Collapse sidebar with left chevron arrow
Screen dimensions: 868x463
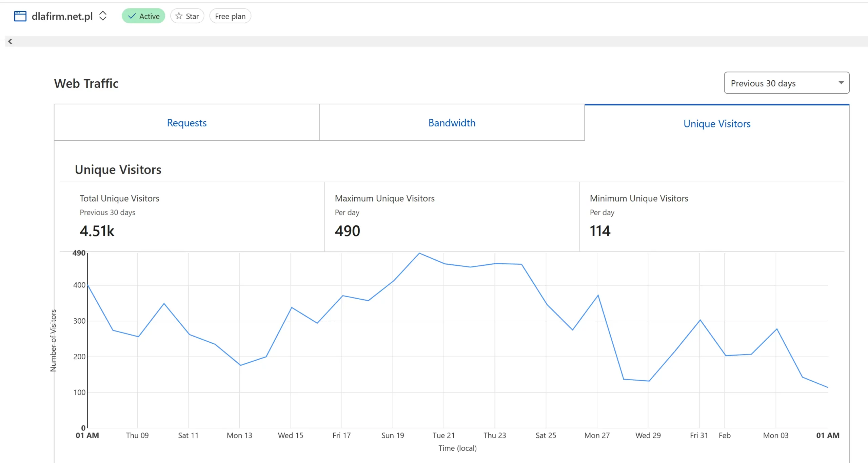pos(10,41)
